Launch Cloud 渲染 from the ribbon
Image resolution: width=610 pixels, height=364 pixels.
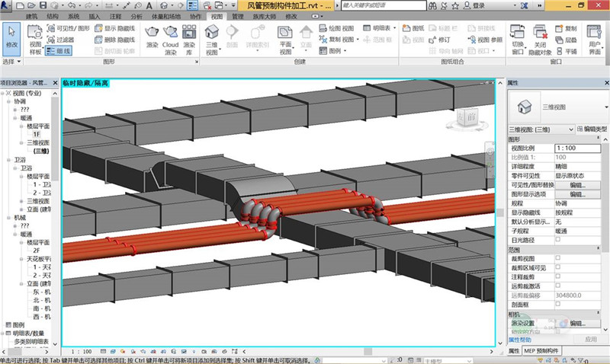coord(171,36)
